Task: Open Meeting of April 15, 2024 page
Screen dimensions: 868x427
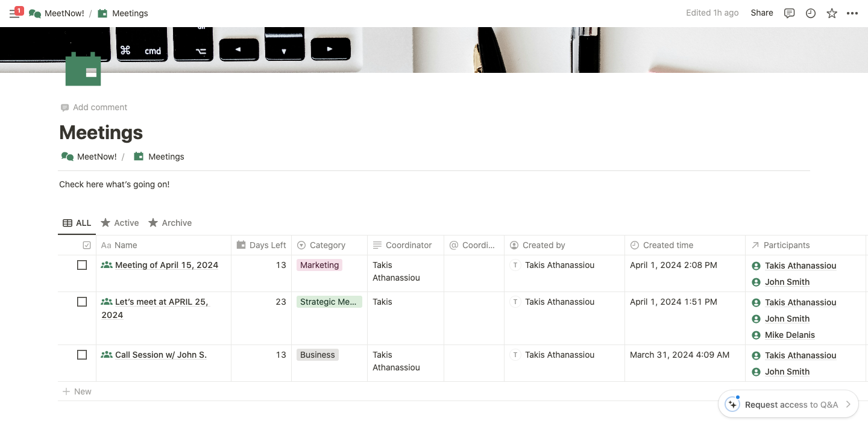Action: point(166,265)
